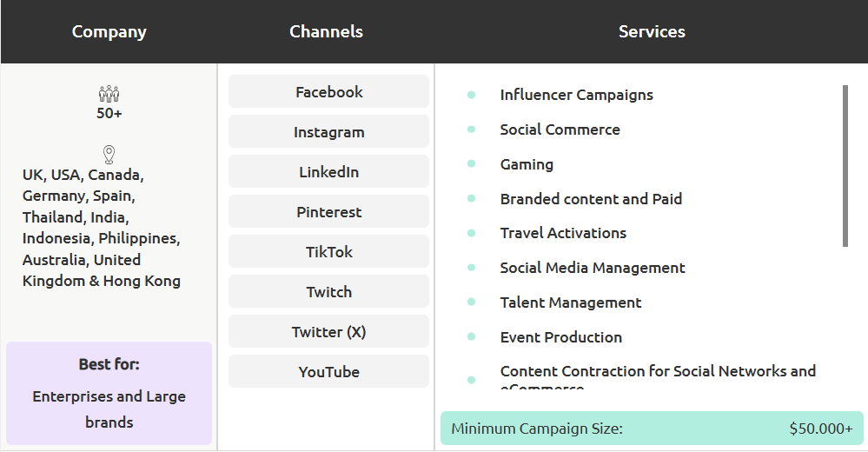Click the bullet next to Talent Management
Image resolution: width=868 pixels, height=452 pixels.
point(471,302)
